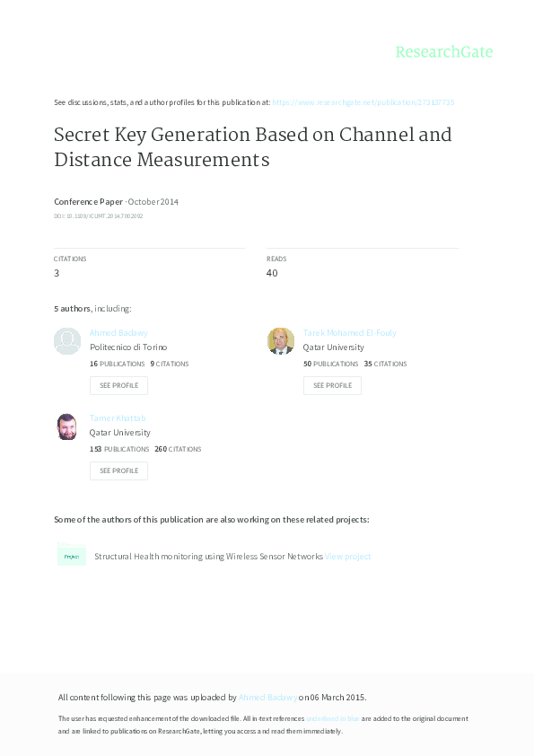The width and height of the screenshot is (534, 756).
Task: Click the ResearchGate logo
Action: [x=443, y=52]
